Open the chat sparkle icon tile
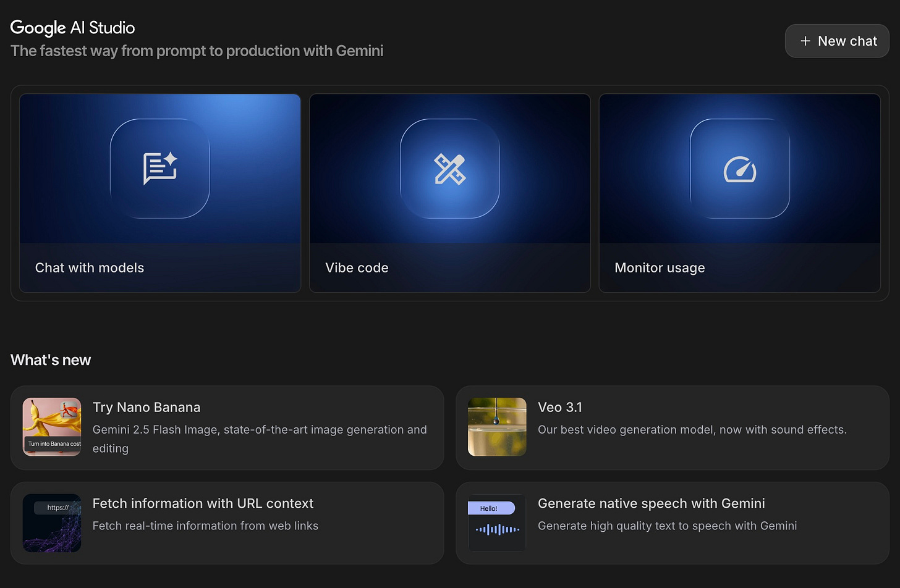 [160, 169]
